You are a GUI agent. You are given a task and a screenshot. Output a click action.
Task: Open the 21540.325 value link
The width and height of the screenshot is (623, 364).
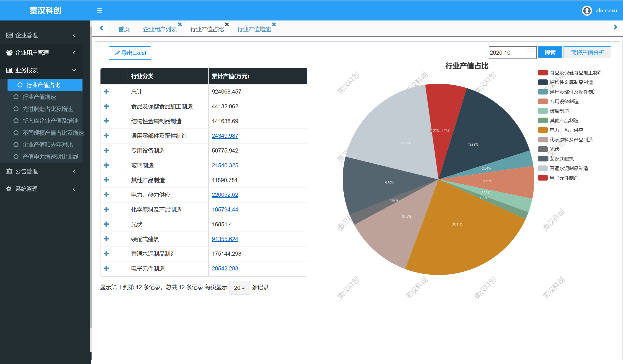[x=225, y=165]
